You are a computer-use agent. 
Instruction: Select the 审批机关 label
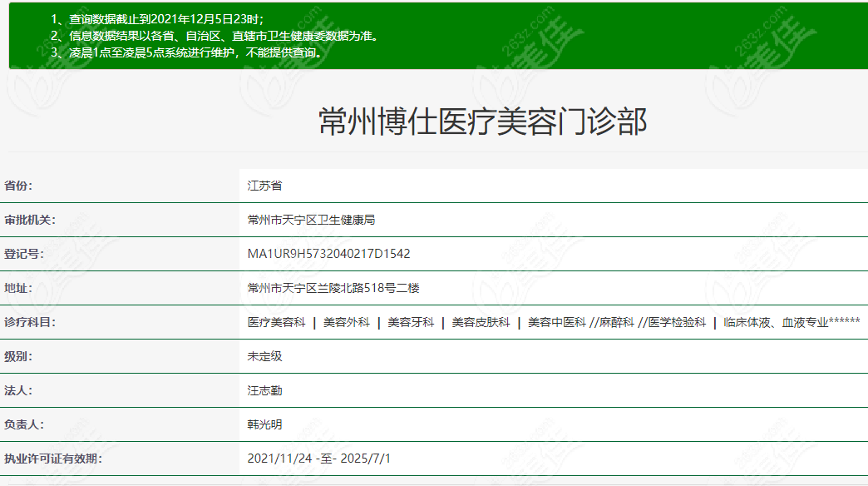30,220
